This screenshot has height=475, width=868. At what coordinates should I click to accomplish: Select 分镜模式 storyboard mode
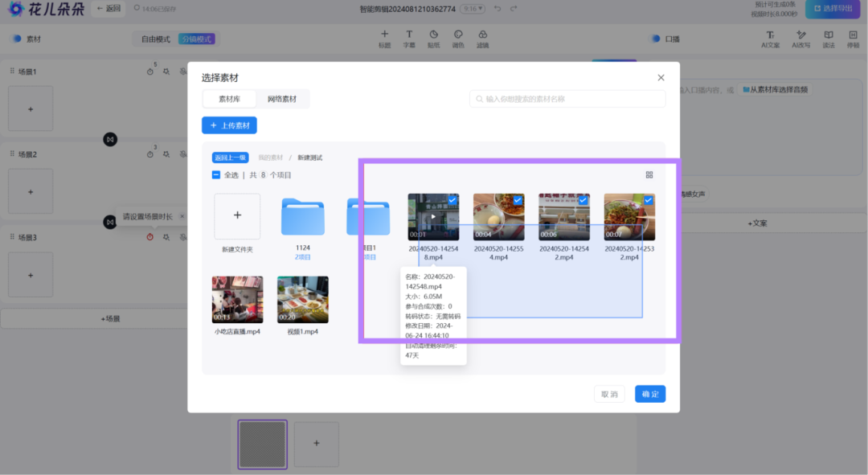coord(197,39)
